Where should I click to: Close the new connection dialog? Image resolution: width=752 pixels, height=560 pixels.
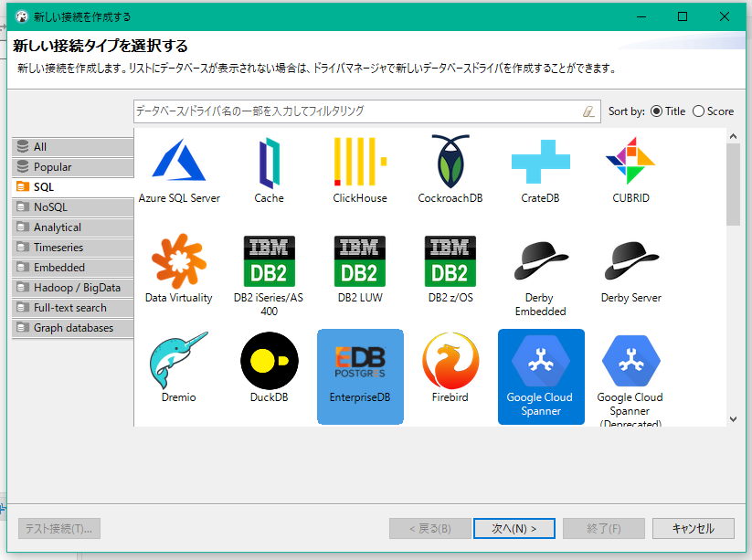725,16
